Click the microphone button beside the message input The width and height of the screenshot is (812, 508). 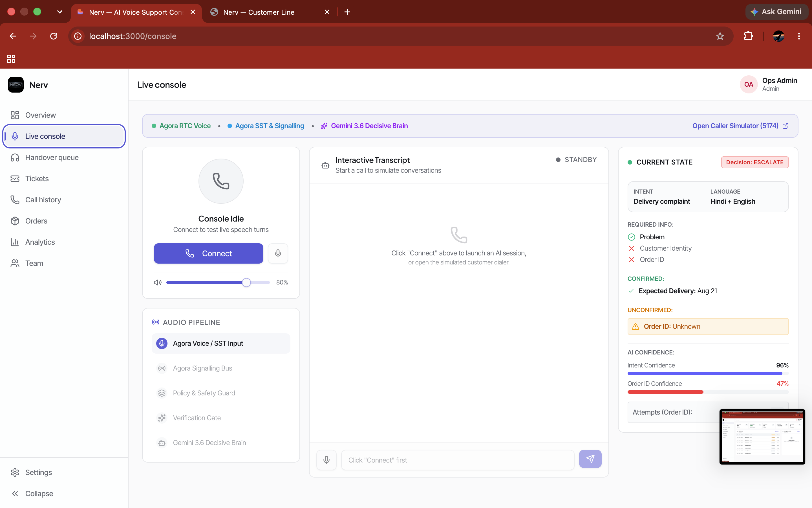click(x=326, y=460)
